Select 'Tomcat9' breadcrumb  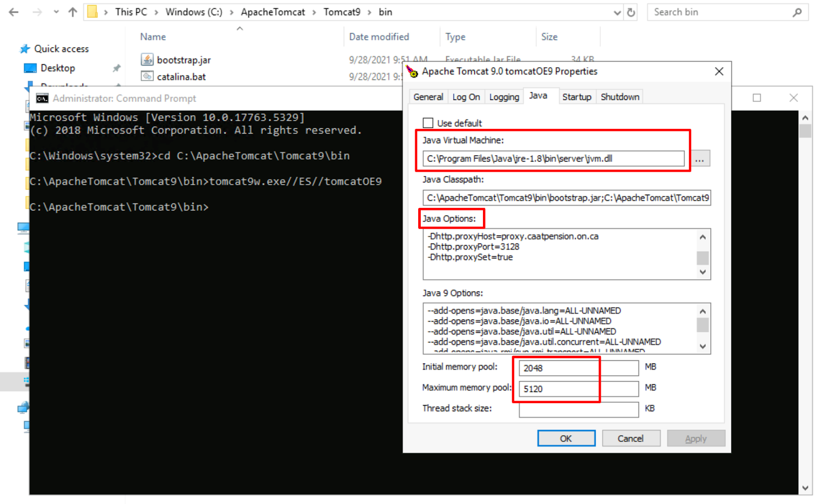click(342, 12)
